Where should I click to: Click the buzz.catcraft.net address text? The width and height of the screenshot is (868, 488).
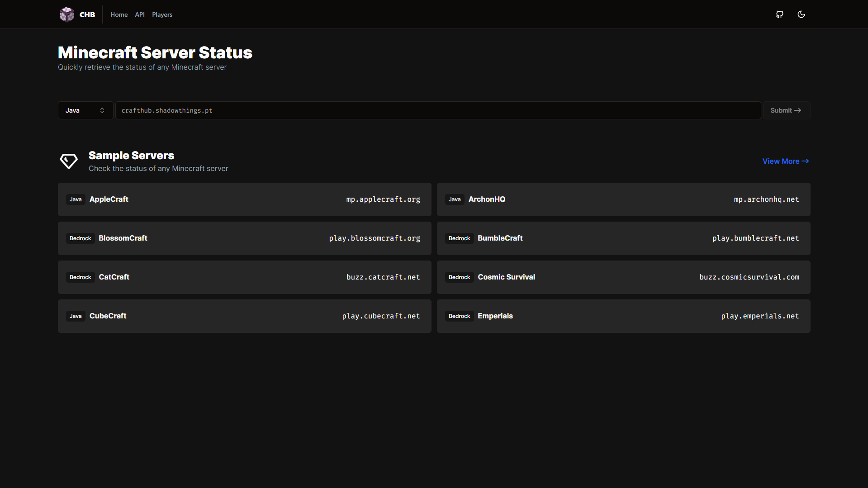pos(383,277)
